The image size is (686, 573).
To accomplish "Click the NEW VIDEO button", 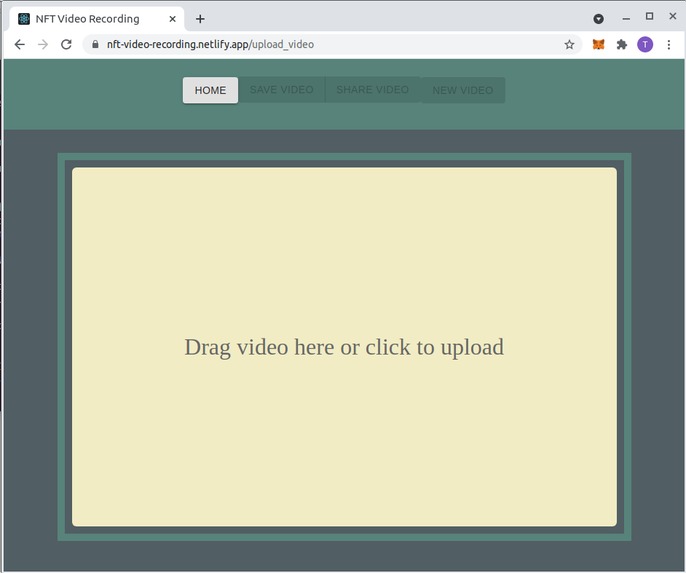I will [462, 90].
